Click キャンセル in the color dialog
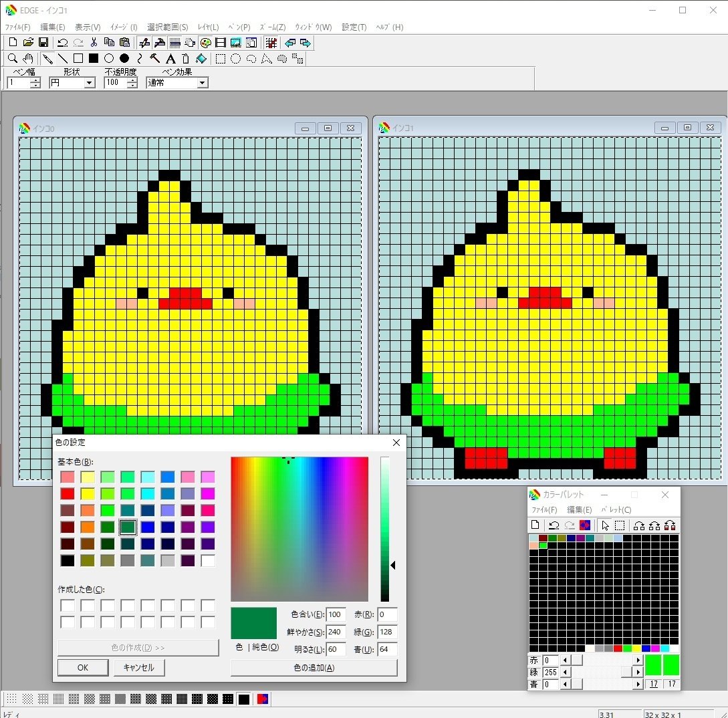This screenshot has width=728, height=718. 138,667
